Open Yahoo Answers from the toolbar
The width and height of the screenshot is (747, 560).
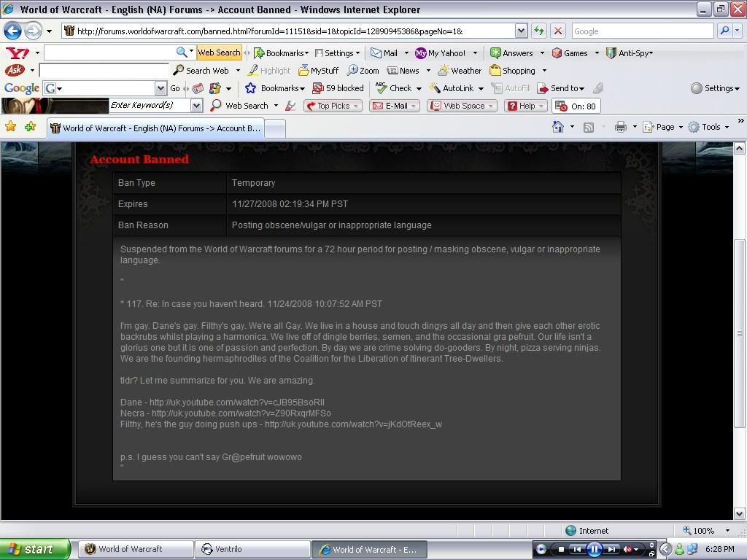click(511, 52)
